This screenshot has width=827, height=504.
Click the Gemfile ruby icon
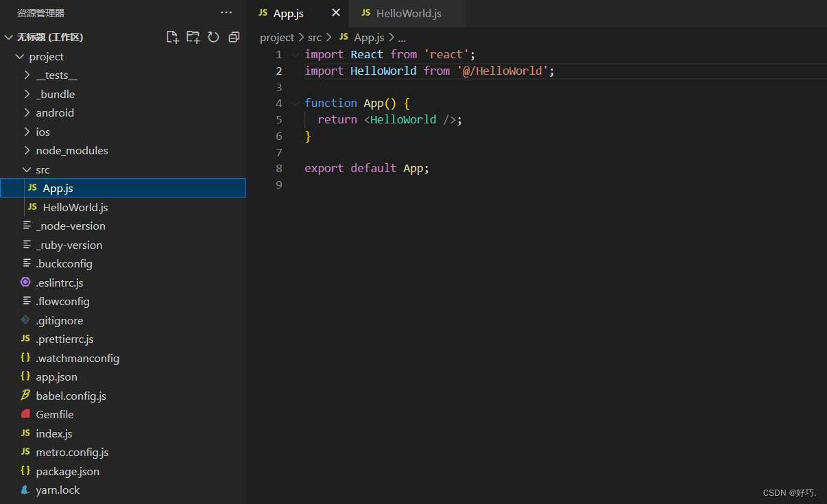[x=25, y=414]
